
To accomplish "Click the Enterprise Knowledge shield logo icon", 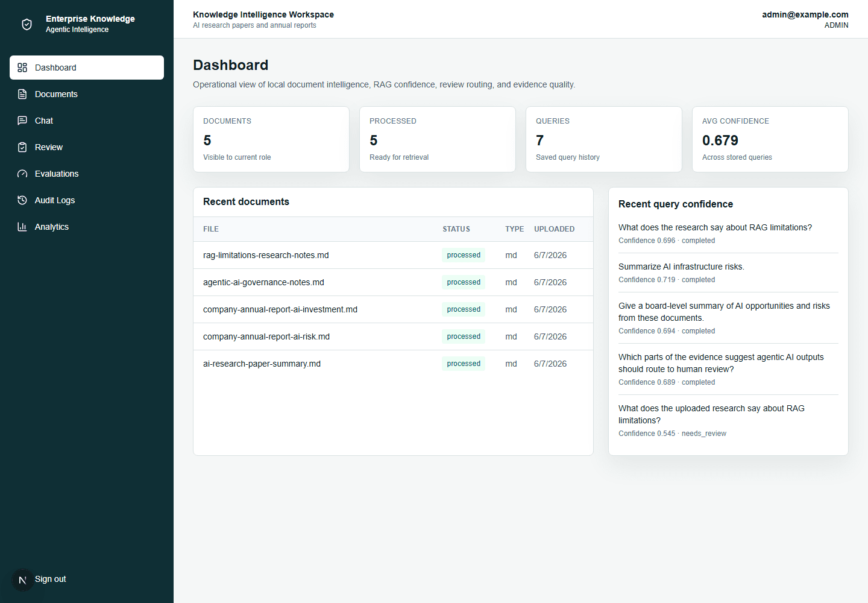I will point(27,24).
